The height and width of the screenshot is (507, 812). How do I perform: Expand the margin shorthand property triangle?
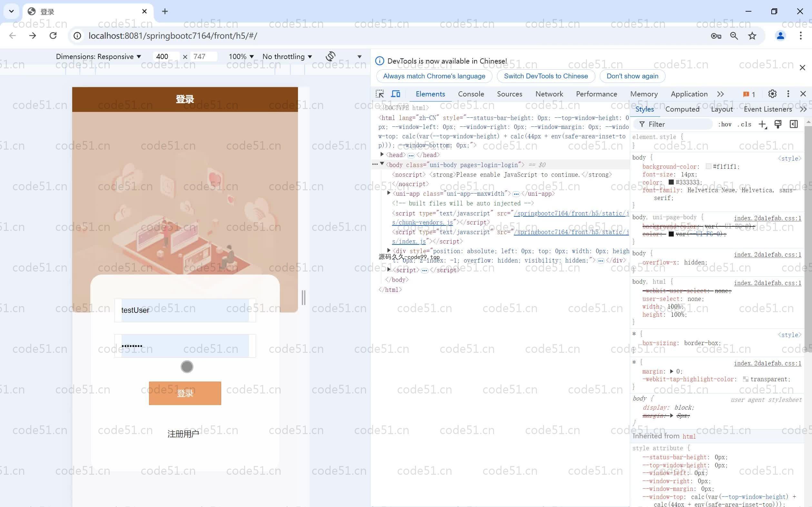point(671,372)
